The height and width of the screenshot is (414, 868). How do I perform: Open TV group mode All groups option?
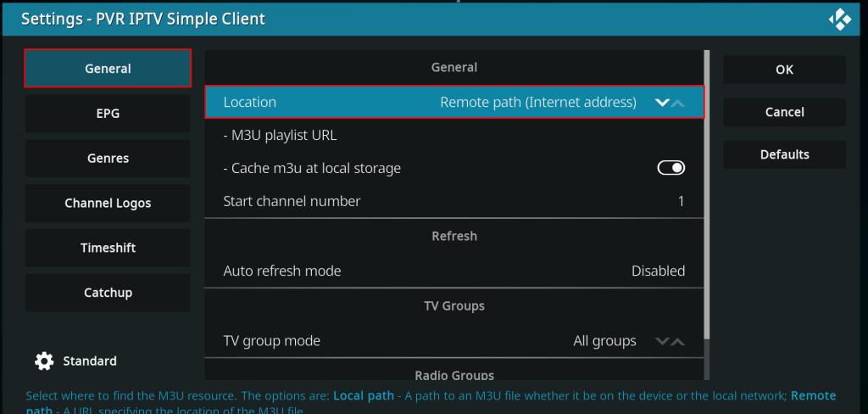pyautogui.click(x=604, y=341)
